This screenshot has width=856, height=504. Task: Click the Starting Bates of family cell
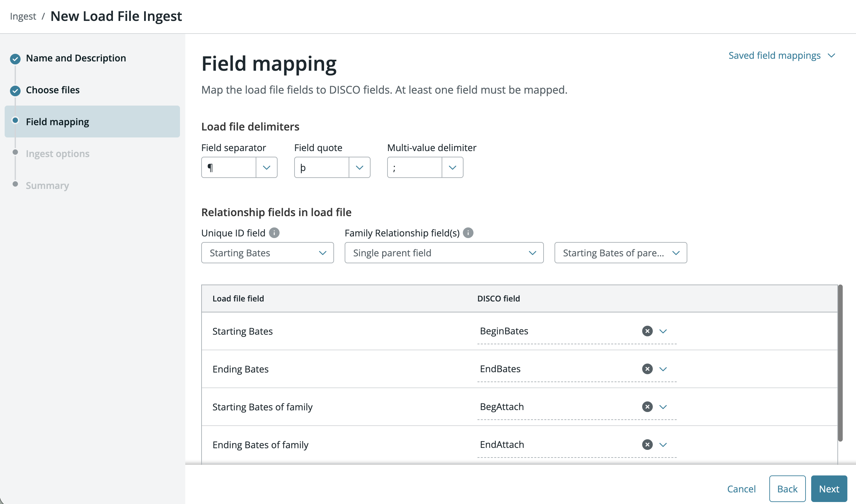coord(263,407)
